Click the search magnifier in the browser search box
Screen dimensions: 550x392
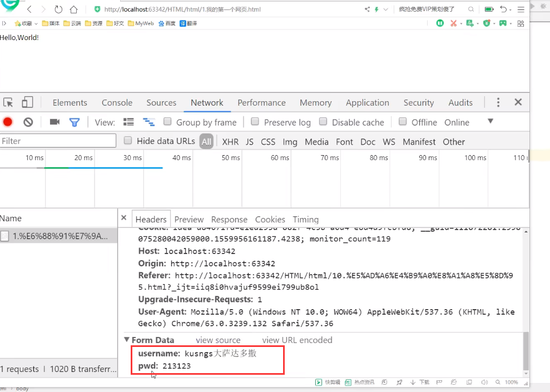coord(470,9)
